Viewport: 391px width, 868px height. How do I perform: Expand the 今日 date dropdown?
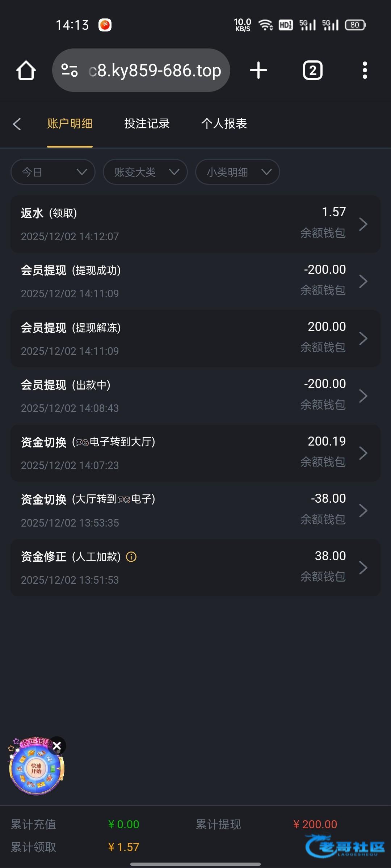[x=53, y=172]
